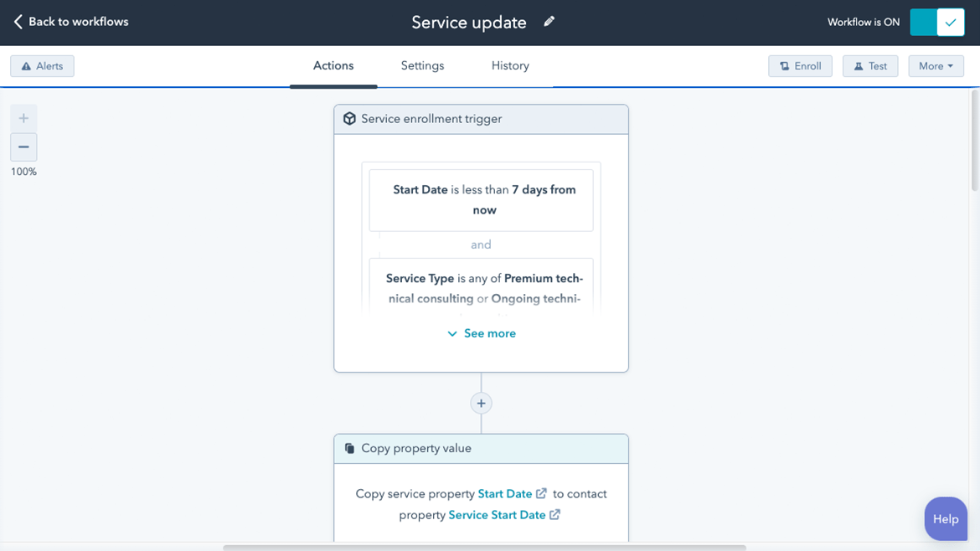Click the back chevron arrow at top left

click(17, 21)
